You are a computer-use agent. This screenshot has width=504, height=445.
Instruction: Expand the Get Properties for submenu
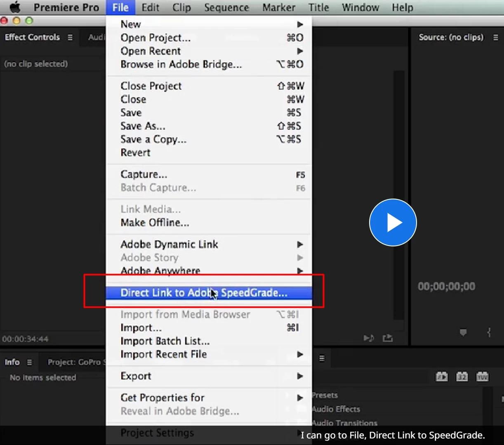pos(209,398)
